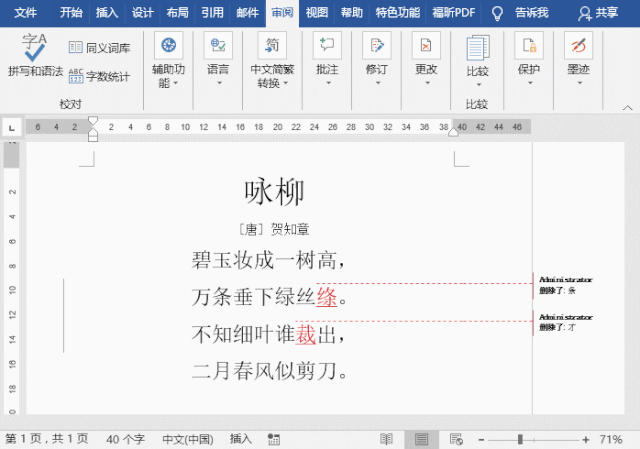Click the zoom slider handle

520,440
